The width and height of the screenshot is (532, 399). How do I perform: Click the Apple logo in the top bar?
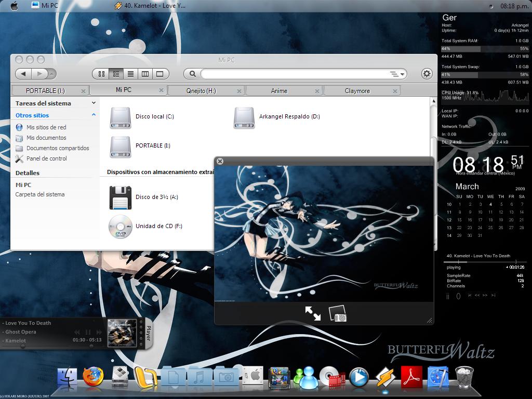[14, 6]
